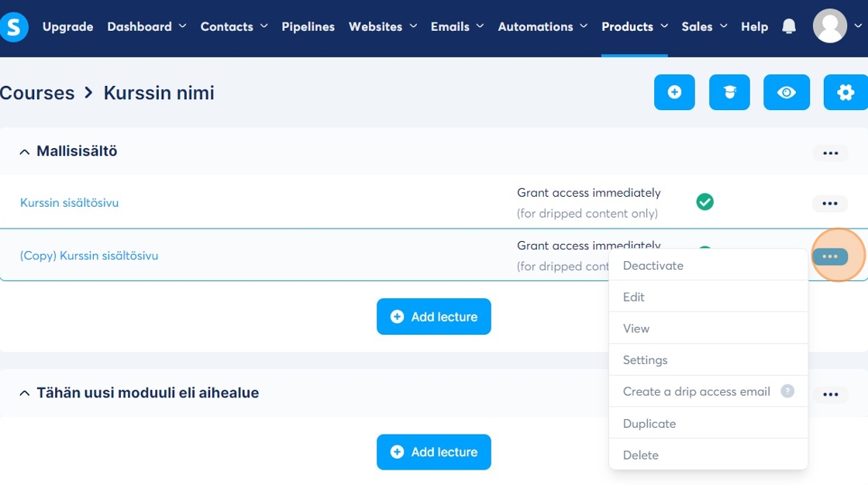Screen dimensions: 868x485
Task: Select Deactivate from the context menu
Action: [653, 266]
